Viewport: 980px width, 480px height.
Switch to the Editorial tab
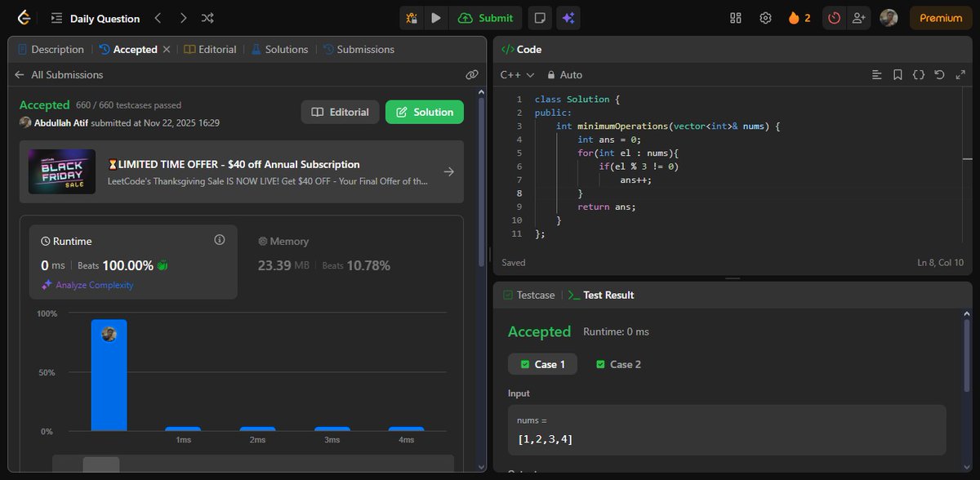coord(210,49)
